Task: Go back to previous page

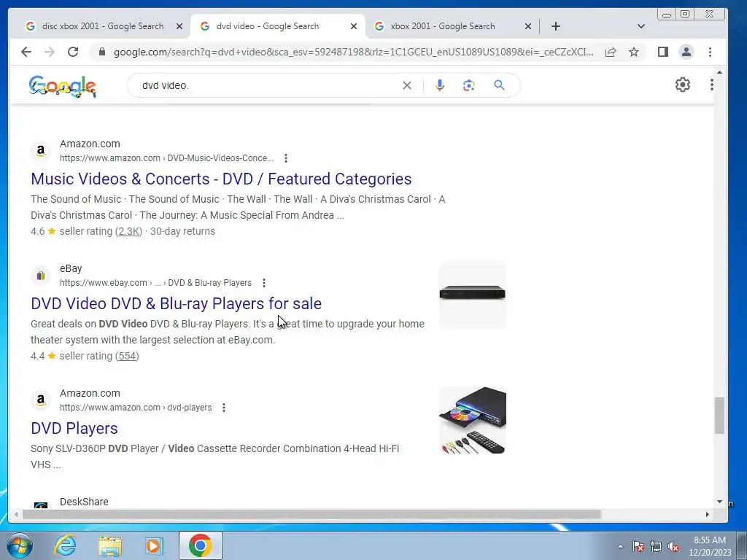Action: tap(26, 52)
